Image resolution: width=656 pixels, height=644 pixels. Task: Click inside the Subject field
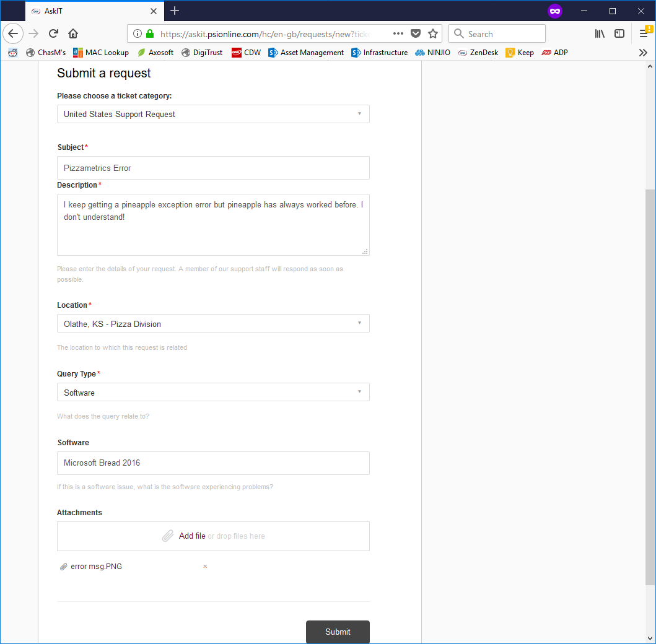213,168
